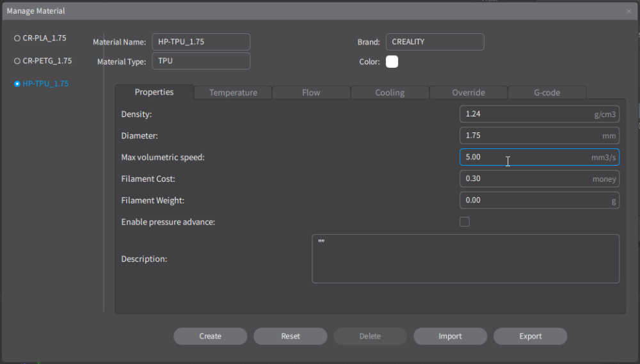Screen dimensions: 640x364
Task: Edit the Material Type field
Action: pos(201,61)
